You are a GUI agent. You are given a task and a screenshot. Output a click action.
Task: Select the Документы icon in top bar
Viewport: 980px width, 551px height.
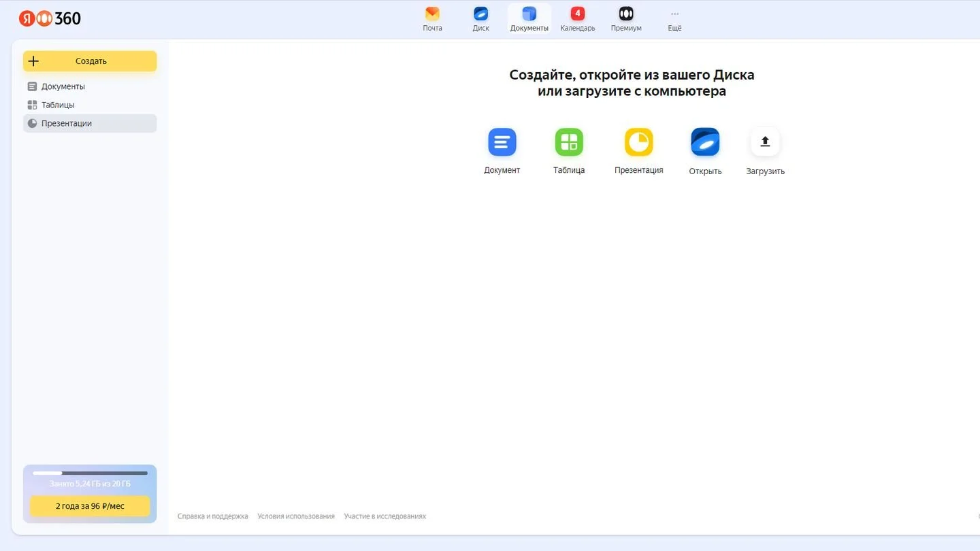click(x=529, y=14)
